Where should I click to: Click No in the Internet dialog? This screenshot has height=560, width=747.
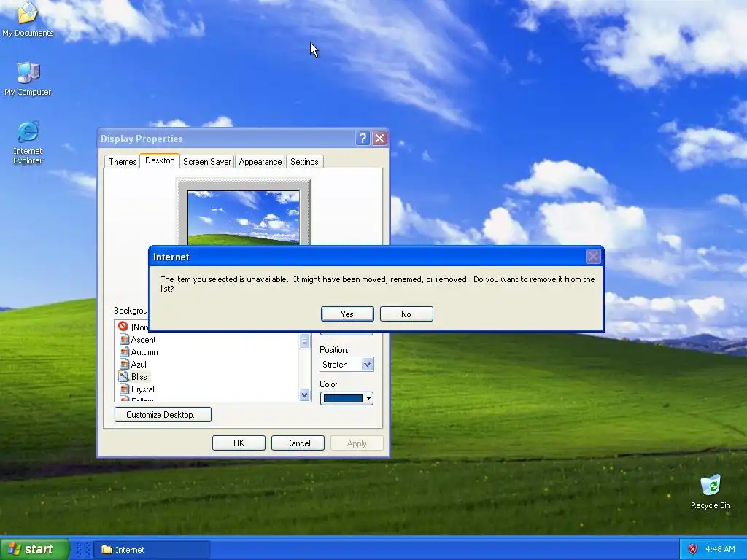pyautogui.click(x=406, y=314)
